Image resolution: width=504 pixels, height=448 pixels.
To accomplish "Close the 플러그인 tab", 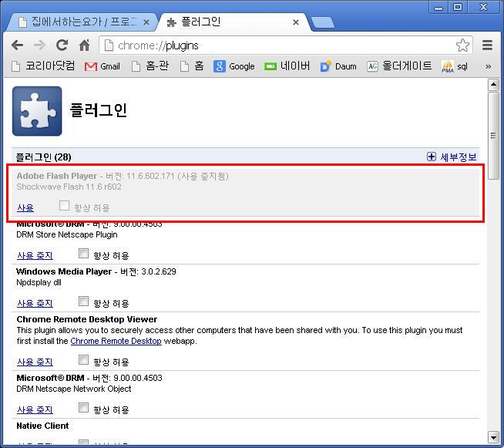I will pos(296,22).
